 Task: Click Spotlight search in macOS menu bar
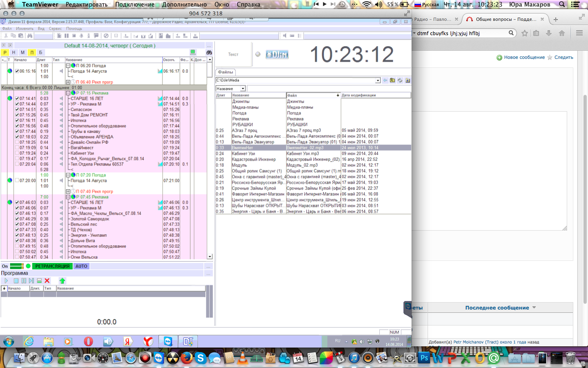point(562,4)
